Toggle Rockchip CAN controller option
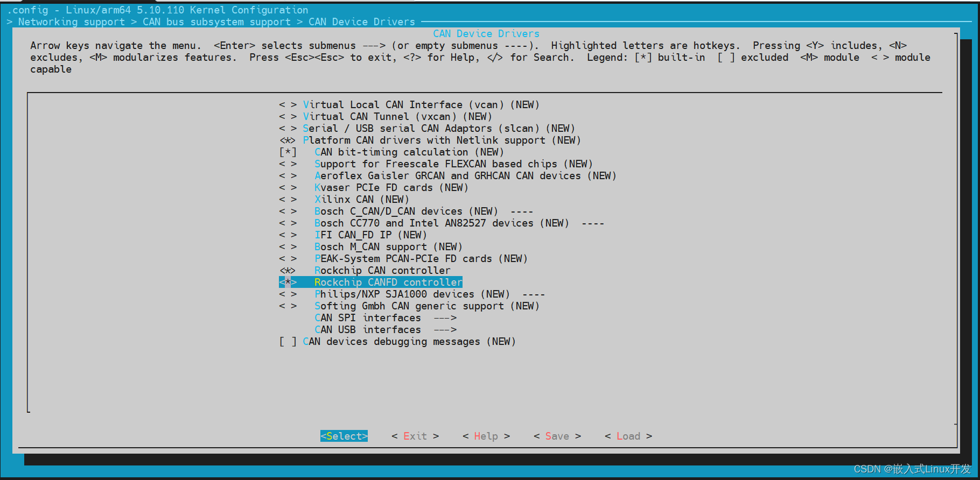Viewport: 980px width, 480px height. click(x=365, y=271)
